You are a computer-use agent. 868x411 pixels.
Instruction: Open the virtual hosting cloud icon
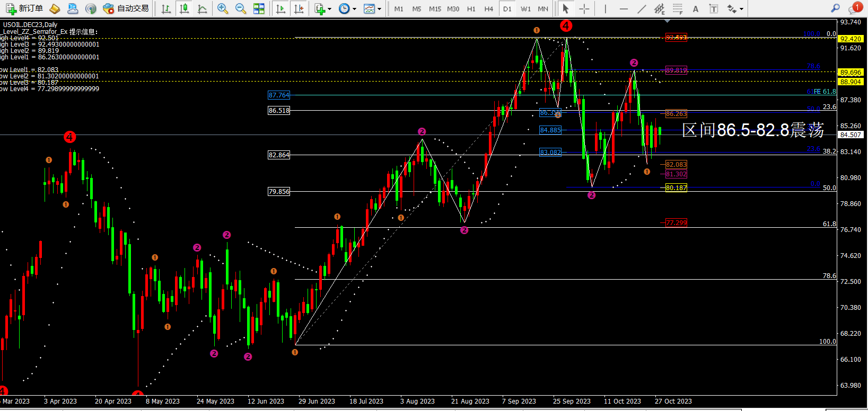tap(73, 8)
